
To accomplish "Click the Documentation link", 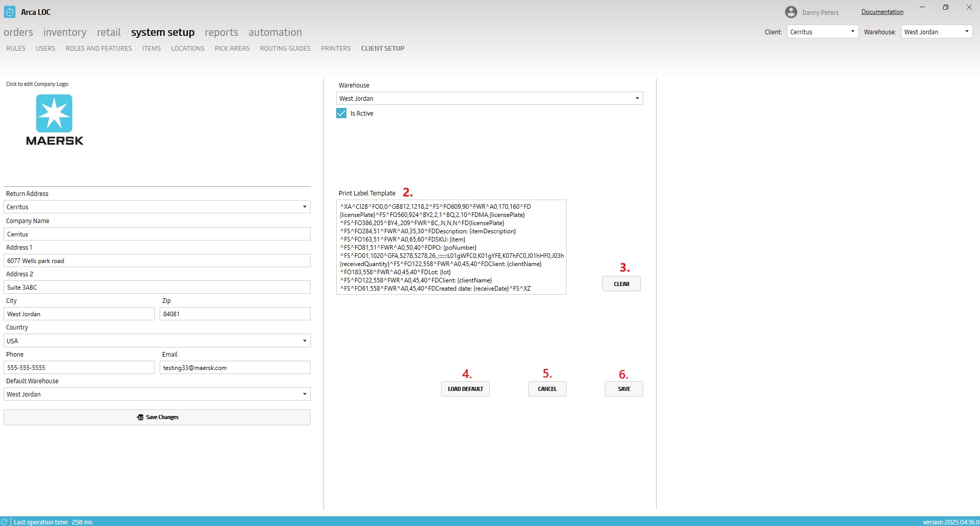I will click(882, 12).
